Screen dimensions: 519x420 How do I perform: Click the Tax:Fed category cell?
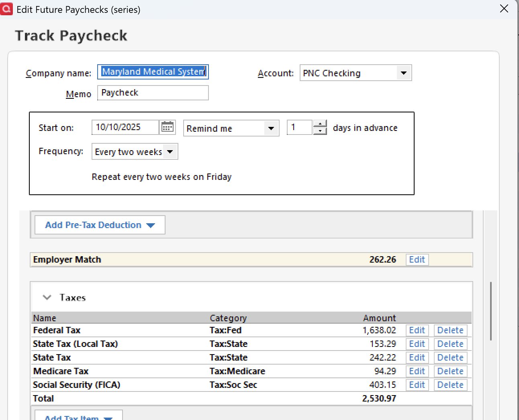[225, 330]
